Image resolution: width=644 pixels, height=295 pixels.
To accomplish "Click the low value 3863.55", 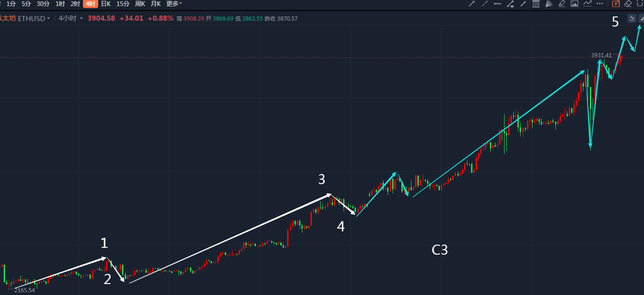I will coord(252,19).
